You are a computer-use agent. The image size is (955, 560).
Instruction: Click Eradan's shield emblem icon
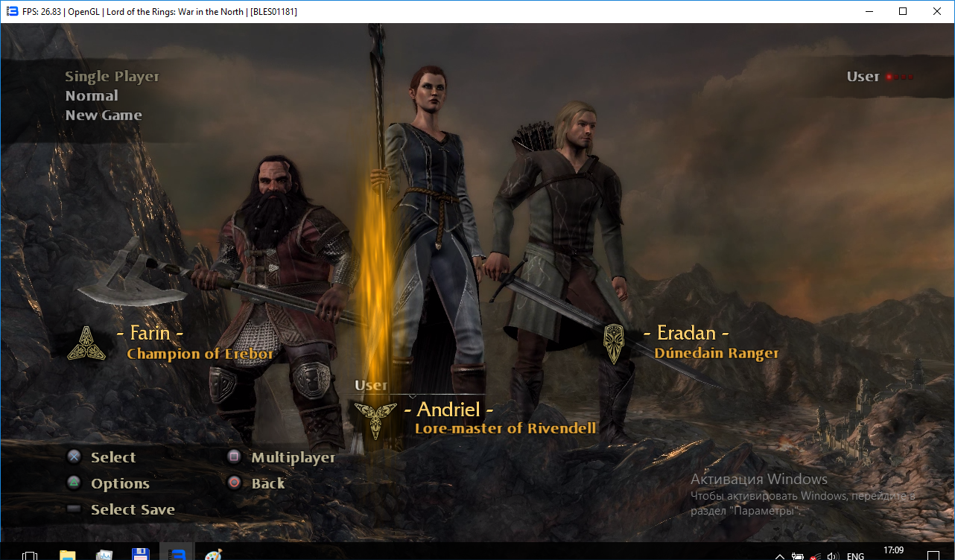point(613,343)
